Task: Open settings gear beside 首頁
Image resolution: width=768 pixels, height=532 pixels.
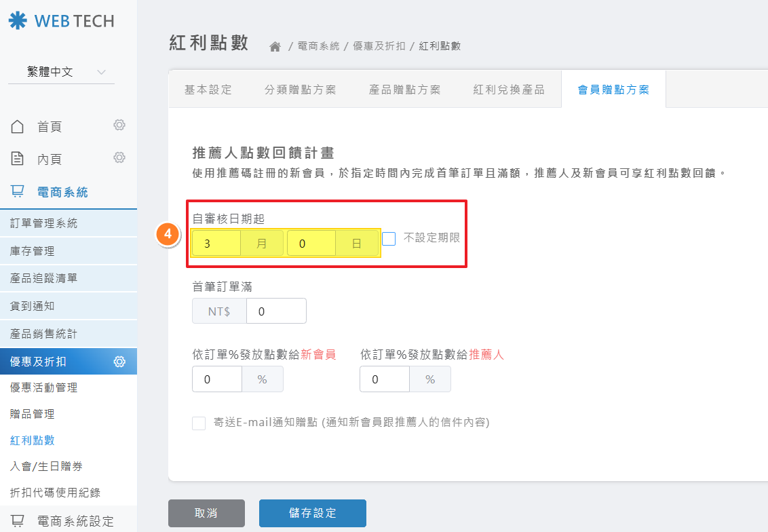Action: [x=119, y=125]
